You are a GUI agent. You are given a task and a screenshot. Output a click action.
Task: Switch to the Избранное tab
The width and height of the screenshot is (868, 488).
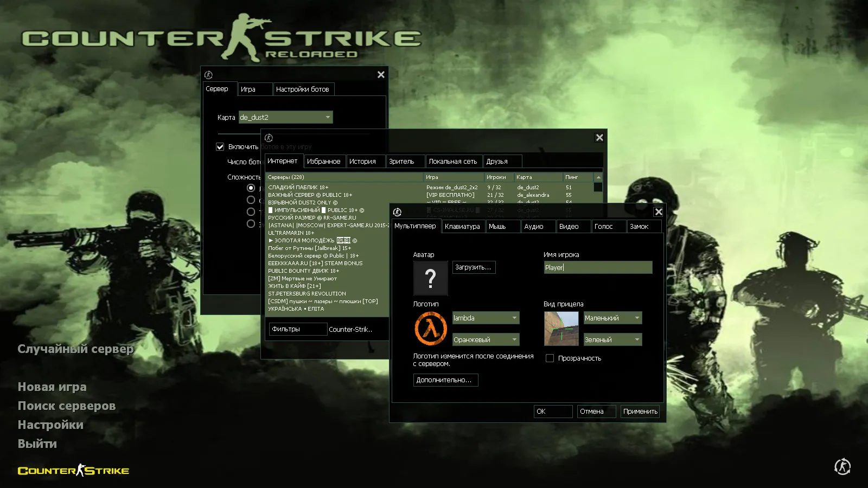click(x=324, y=161)
